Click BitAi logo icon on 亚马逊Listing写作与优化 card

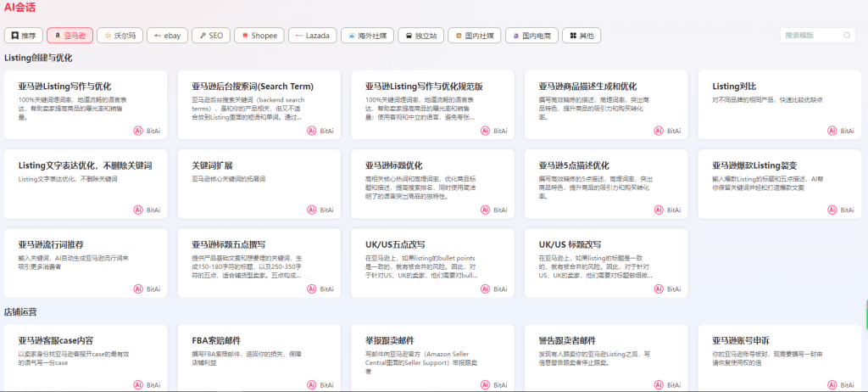[137, 131]
